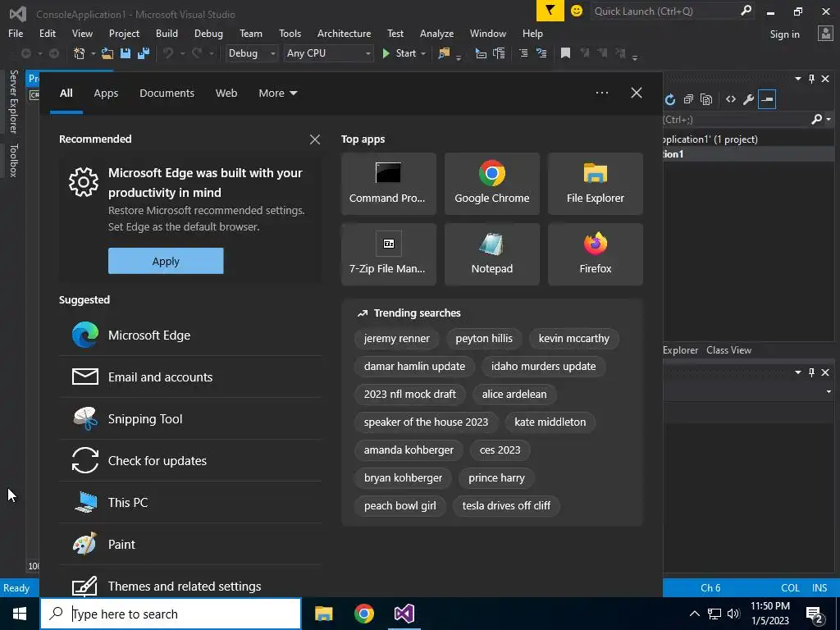
Task: Toggle the Preview Selected Items icon
Action: click(767, 99)
